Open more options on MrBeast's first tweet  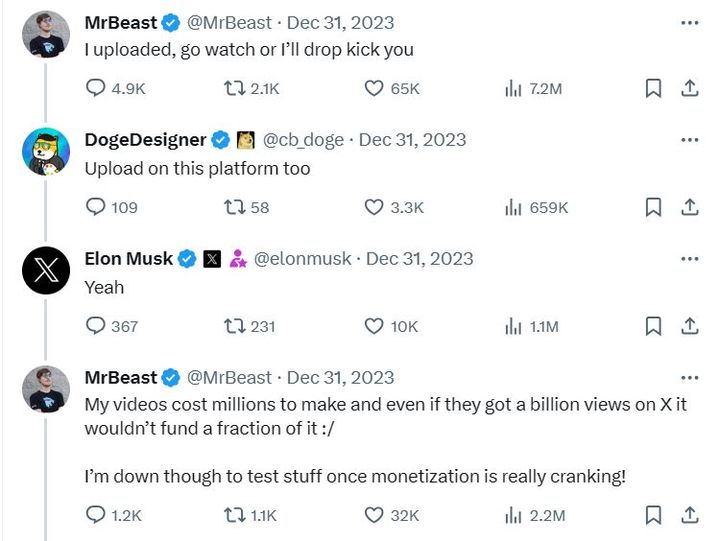[x=689, y=21]
